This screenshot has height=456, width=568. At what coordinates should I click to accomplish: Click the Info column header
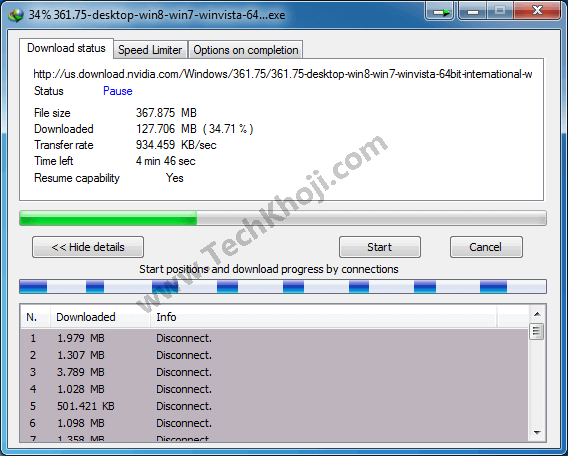[323, 317]
